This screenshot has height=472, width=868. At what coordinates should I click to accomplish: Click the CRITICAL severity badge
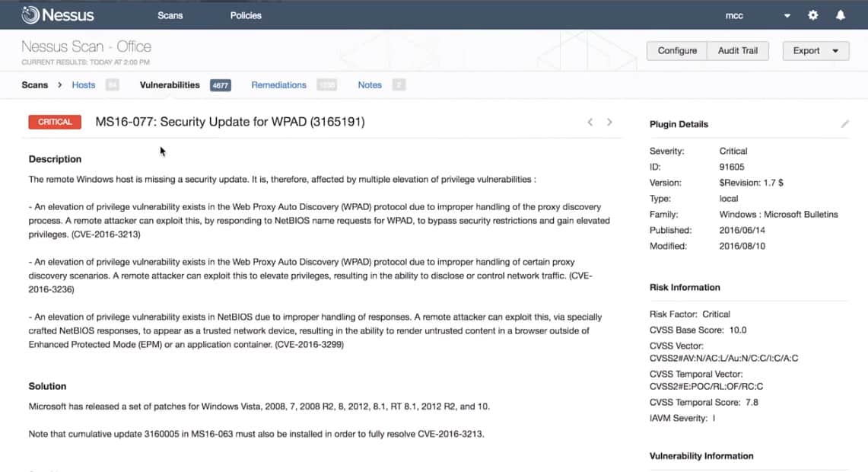[55, 122]
